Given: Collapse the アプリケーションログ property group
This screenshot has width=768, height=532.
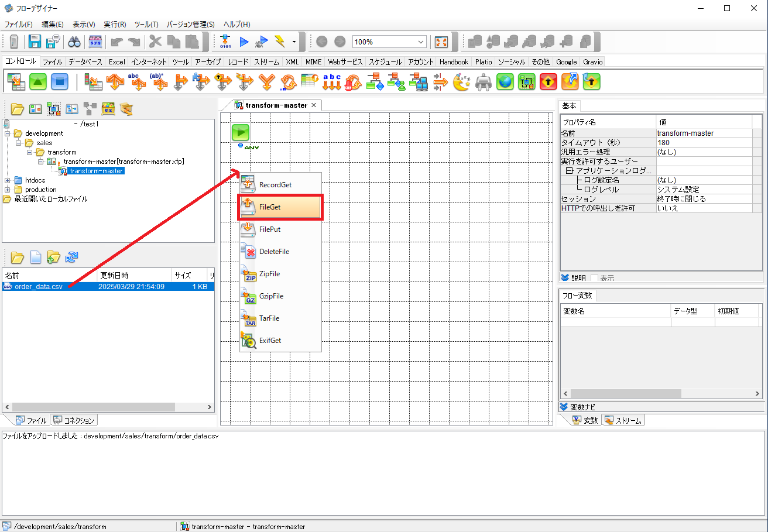Looking at the screenshot, I should [x=570, y=171].
